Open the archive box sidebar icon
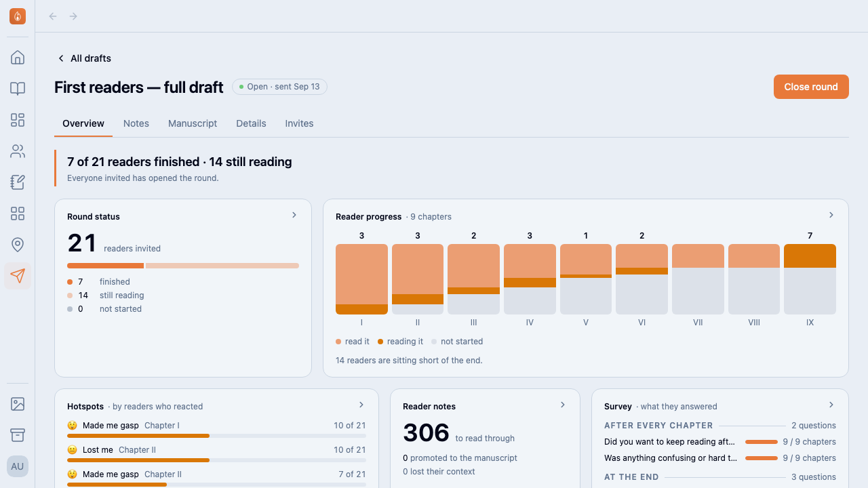This screenshot has height=488, width=868. coord(18,435)
